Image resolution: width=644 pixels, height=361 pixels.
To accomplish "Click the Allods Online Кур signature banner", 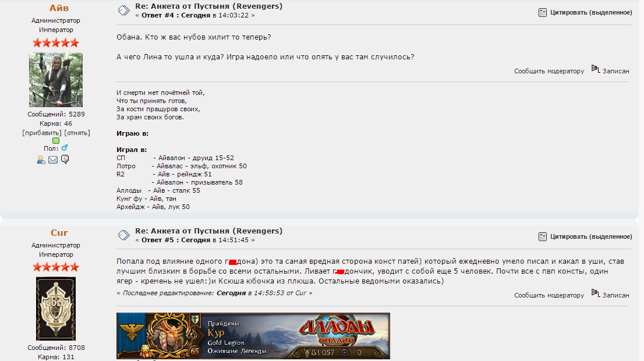I will [253, 336].
